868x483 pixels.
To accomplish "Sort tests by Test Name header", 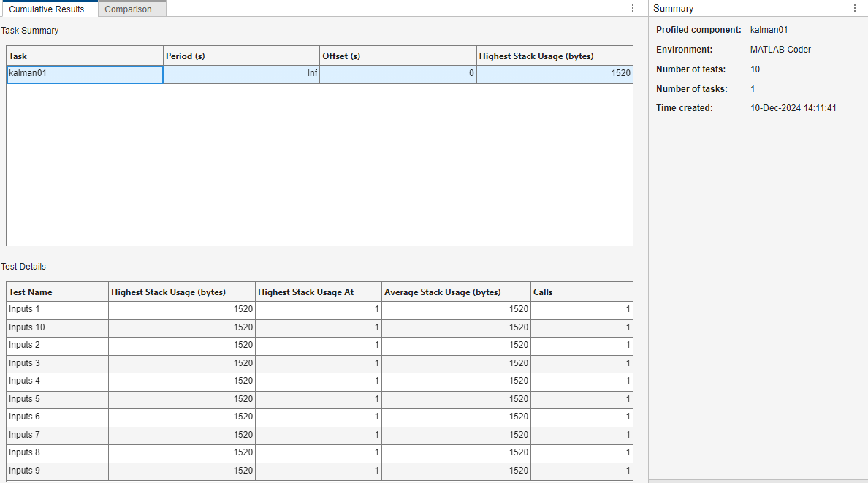I will point(57,292).
